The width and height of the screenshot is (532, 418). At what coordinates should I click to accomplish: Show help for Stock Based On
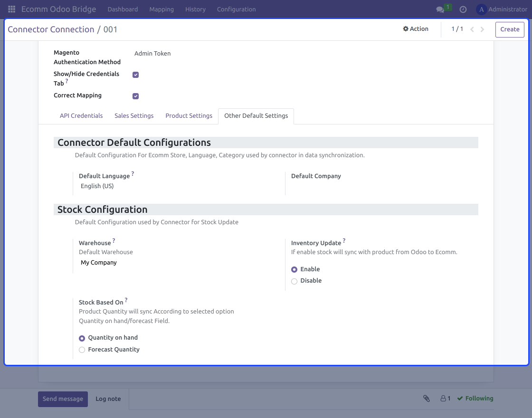pos(126,300)
